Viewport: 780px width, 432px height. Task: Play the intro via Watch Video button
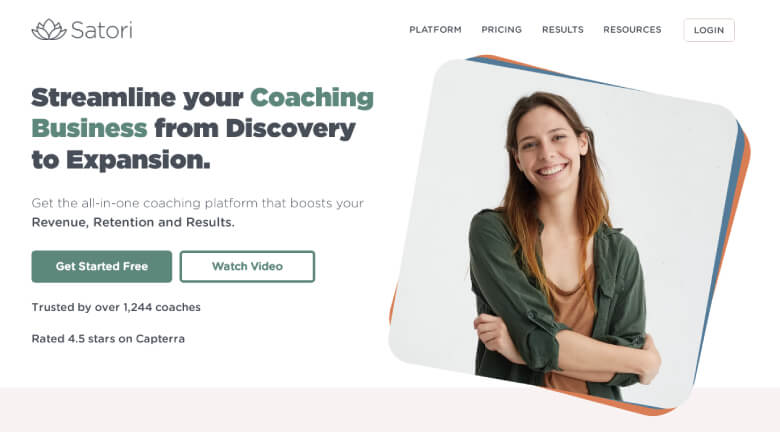(247, 266)
